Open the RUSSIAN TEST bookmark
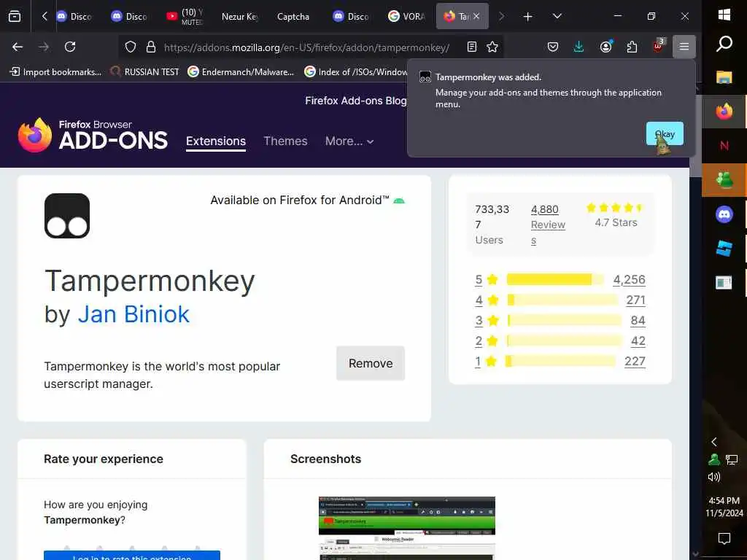Image resolution: width=747 pixels, height=560 pixels. [145, 72]
